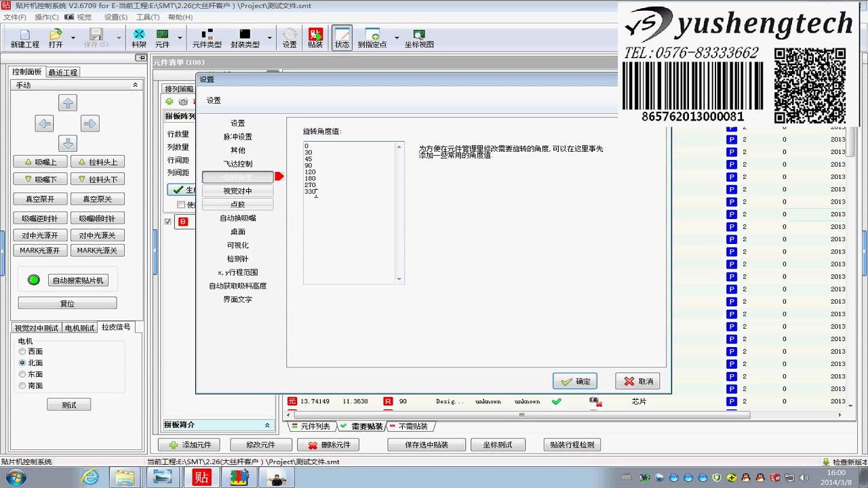Open the 元件 component toolbar icon
The image size is (868, 488).
click(x=163, y=39)
